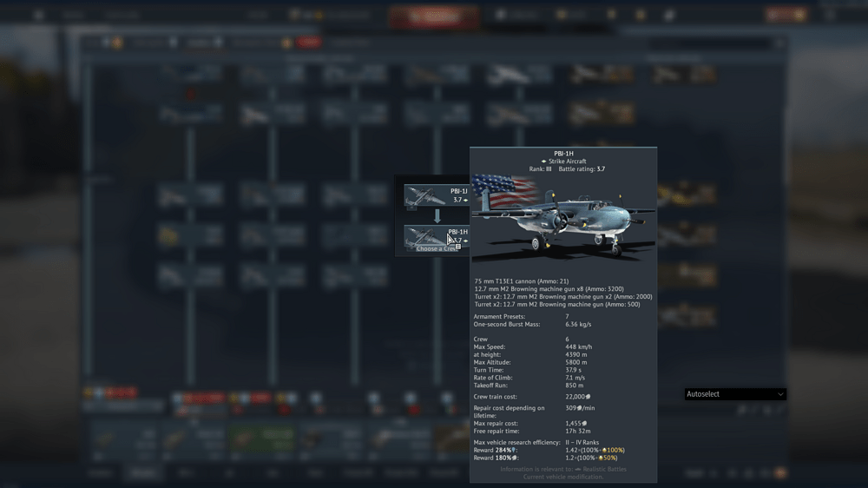Click the turret line with 'Ammo: 500'
The height and width of the screenshot is (488, 868).
click(557, 305)
